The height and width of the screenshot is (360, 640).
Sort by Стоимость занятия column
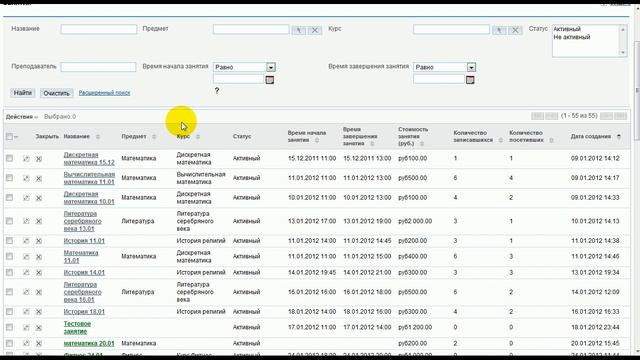coord(422,144)
